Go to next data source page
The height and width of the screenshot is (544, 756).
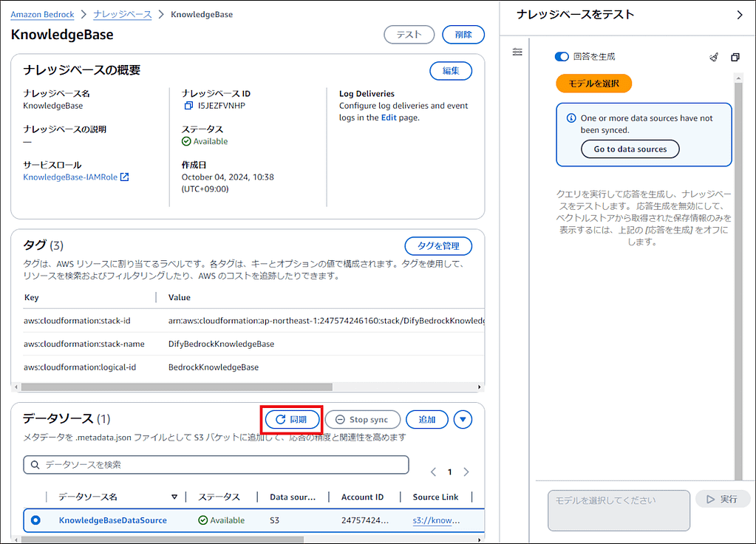tap(466, 472)
